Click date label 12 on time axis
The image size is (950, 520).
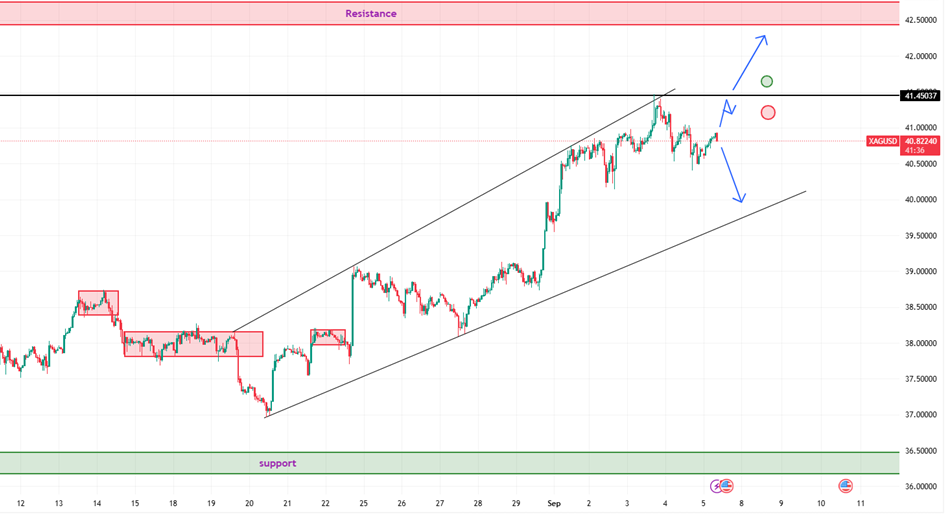(x=21, y=503)
